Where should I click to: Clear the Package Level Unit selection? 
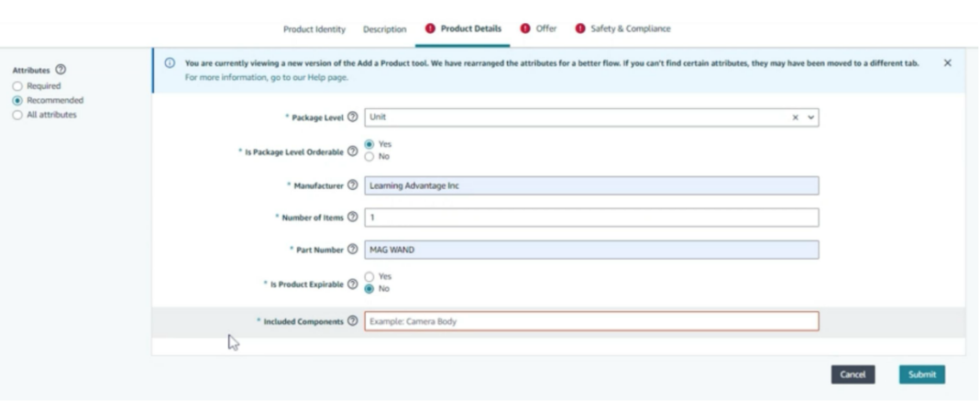pyautogui.click(x=796, y=117)
